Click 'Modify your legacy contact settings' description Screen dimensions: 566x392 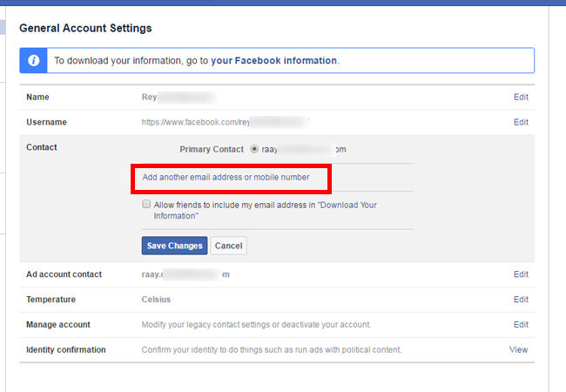[x=256, y=325]
